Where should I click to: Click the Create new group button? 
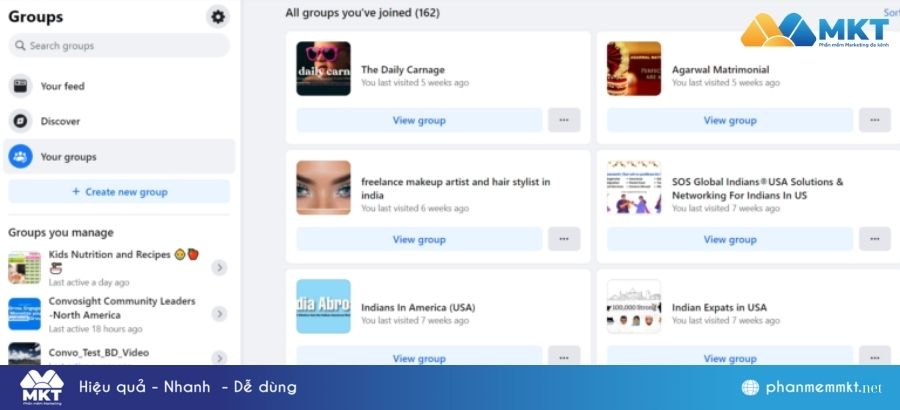pyautogui.click(x=119, y=192)
